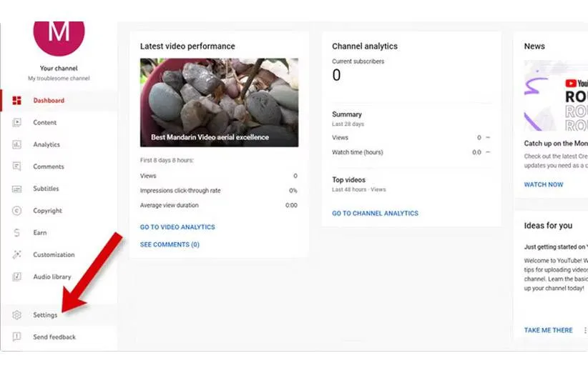This screenshot has width=588, height=373.
Task: Click the Dashboard grid icon in sidebar
Action: pos(16,101)
